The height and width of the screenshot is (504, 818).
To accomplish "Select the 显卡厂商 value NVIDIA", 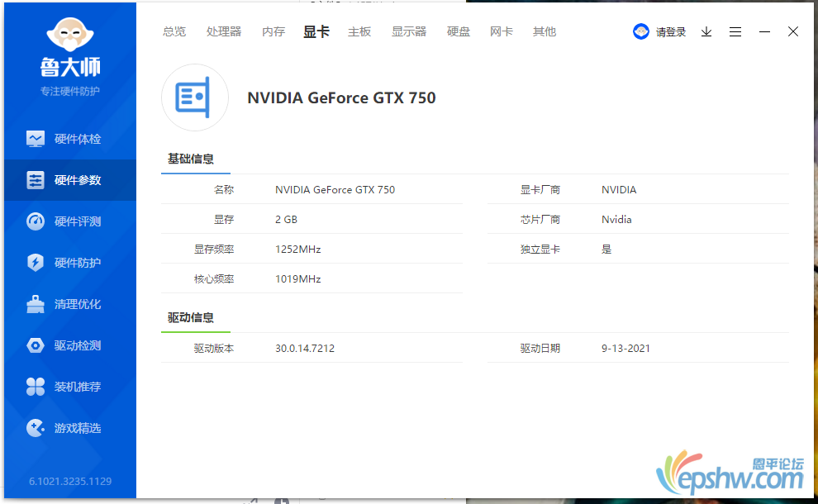I will (x=619, y=190).
